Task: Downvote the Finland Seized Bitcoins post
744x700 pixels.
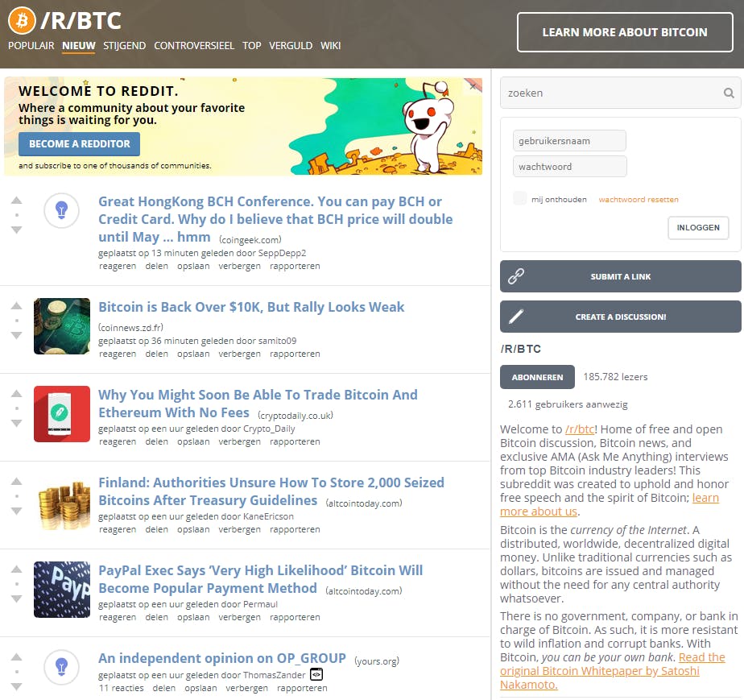Action: pyautogui.click(x=17, y=511)
